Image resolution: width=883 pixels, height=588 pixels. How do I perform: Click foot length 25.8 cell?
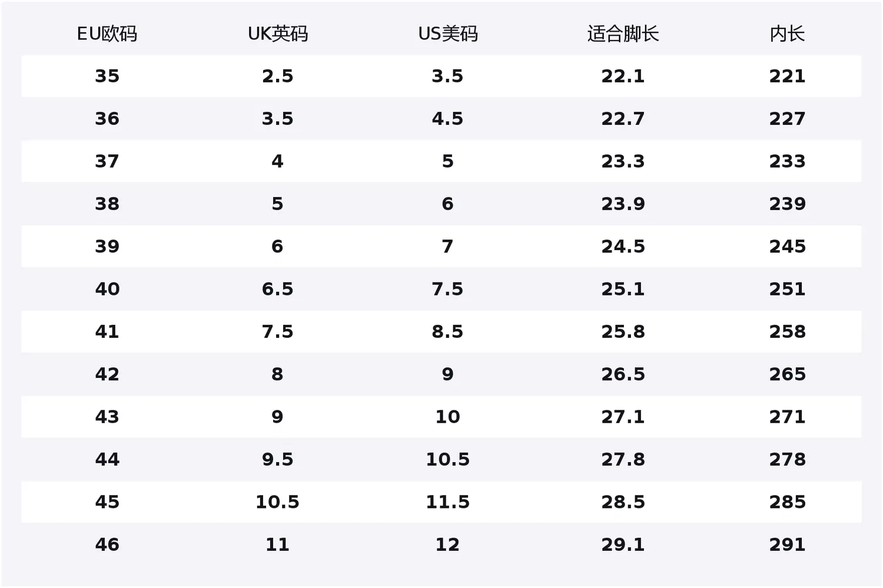623,331
